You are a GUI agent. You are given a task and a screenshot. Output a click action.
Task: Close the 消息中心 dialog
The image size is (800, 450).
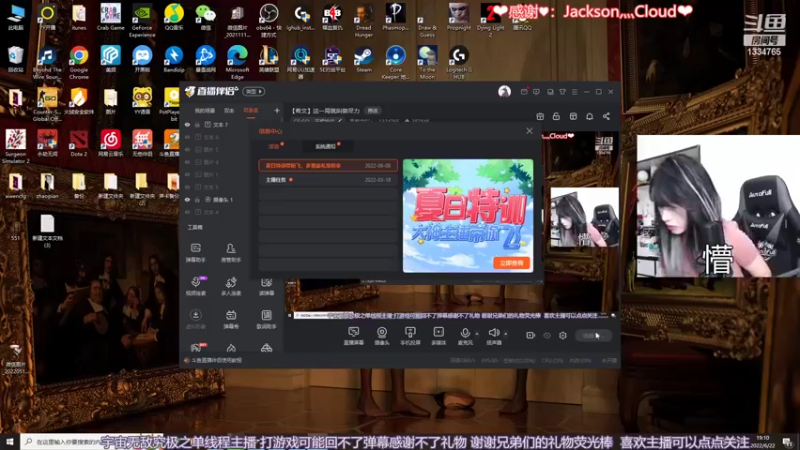tap(529, 131)
